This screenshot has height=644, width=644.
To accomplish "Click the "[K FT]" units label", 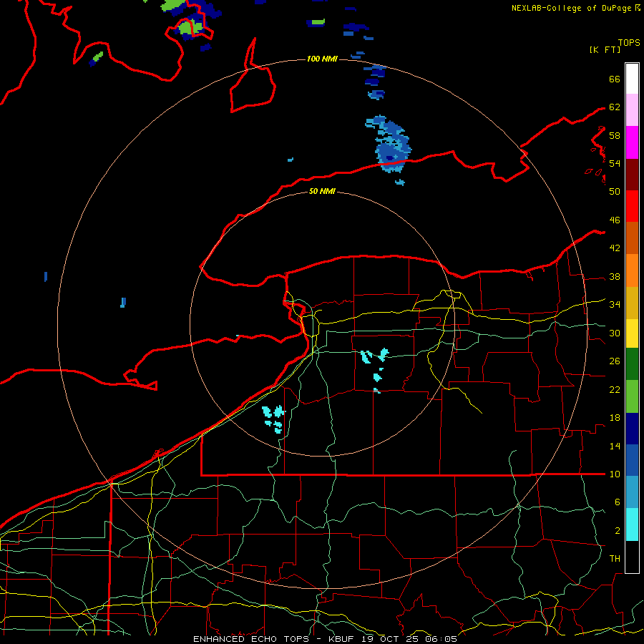I will (x=605, y=49).
